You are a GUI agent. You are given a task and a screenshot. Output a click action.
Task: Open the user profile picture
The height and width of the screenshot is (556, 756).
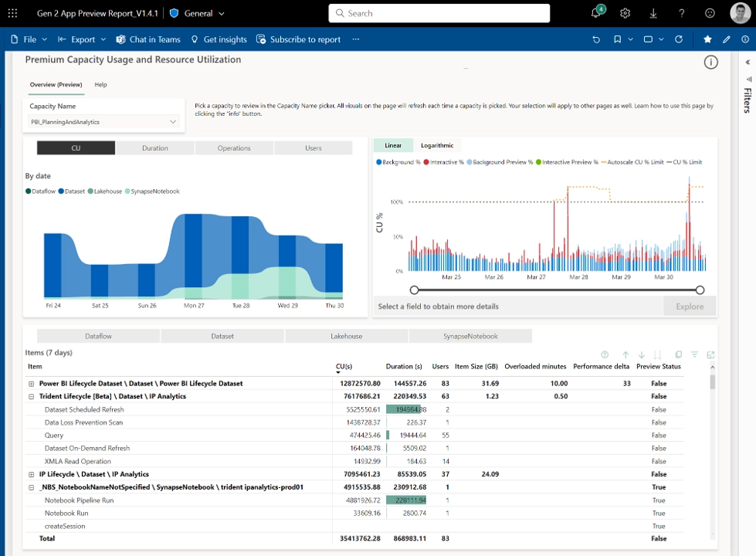pyautogui.click(x=740, y=13)
